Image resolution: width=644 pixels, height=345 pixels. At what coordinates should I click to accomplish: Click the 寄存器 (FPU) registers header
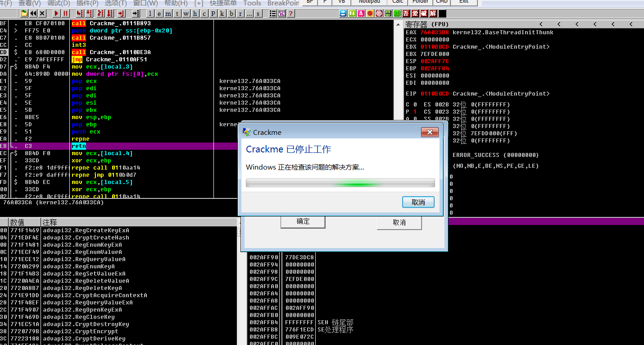pos(525,24)
